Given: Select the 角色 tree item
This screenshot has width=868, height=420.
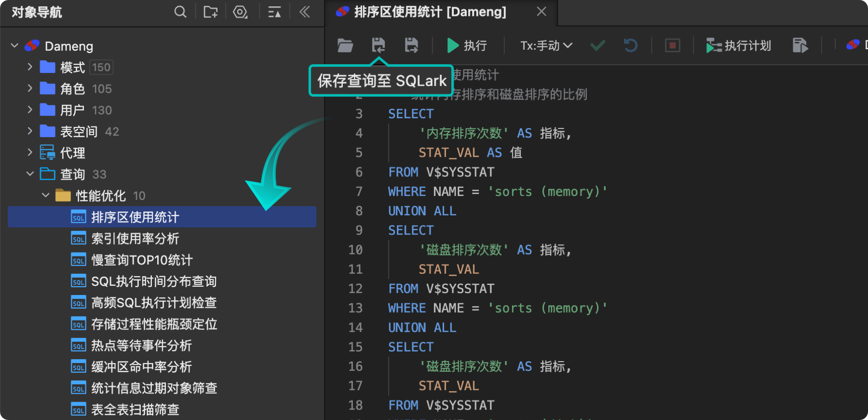Looking at the screenshot, I should click(73, 89).
